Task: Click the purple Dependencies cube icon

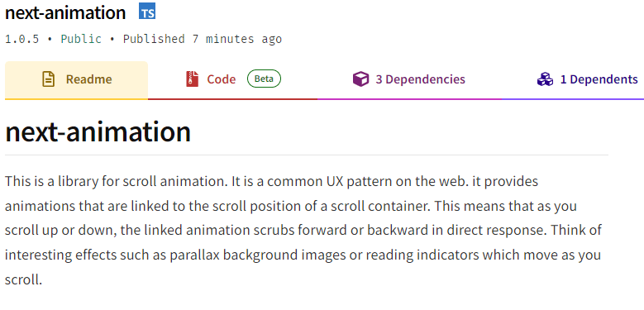Action: coord(360,79)
